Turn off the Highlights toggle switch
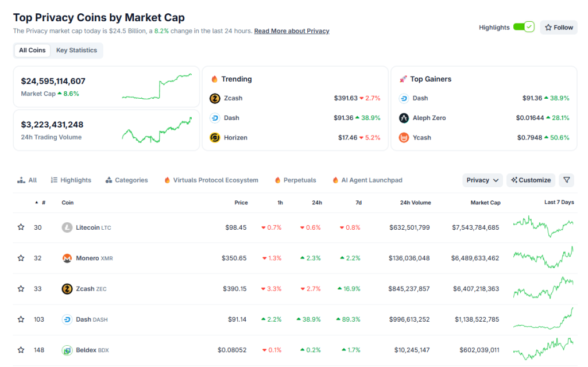 click(524, 27)
